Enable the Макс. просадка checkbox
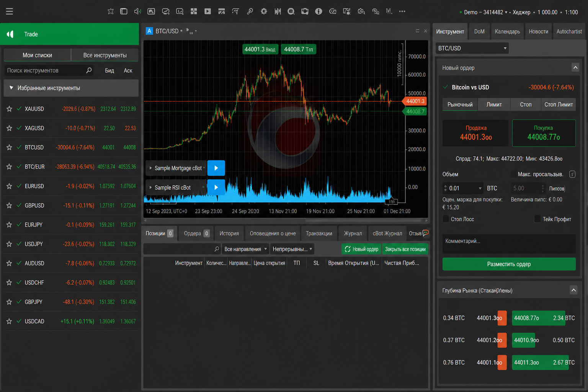Viewport: 588px width, 392px height. (x=514, y=174)
